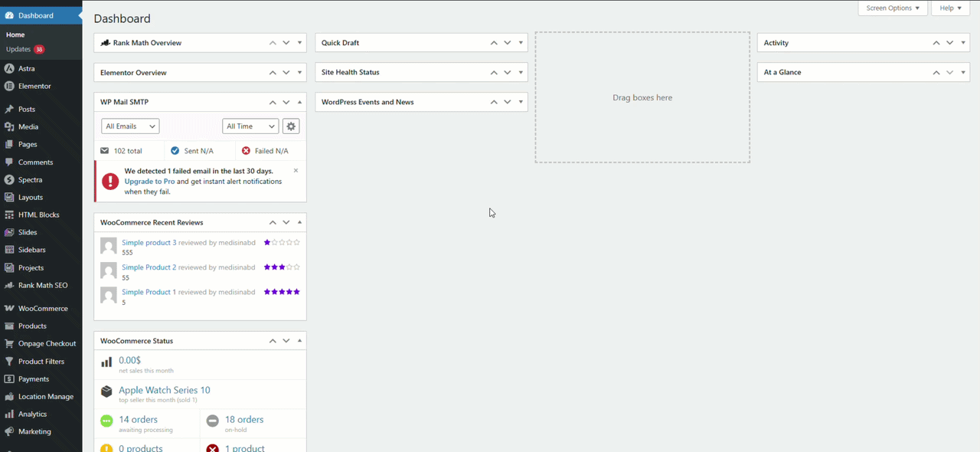
Task: Open the Simple Product 2 review link
Action: (x=149, y=267)
